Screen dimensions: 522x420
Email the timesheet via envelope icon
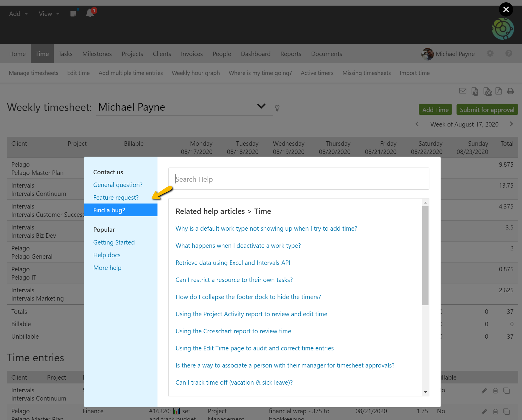pos(463,91)
